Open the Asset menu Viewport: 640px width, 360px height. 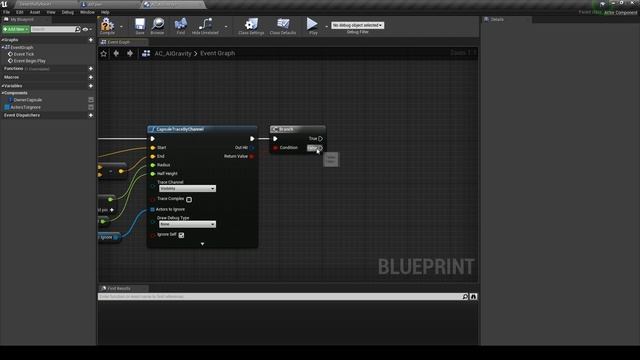point(35,12)
